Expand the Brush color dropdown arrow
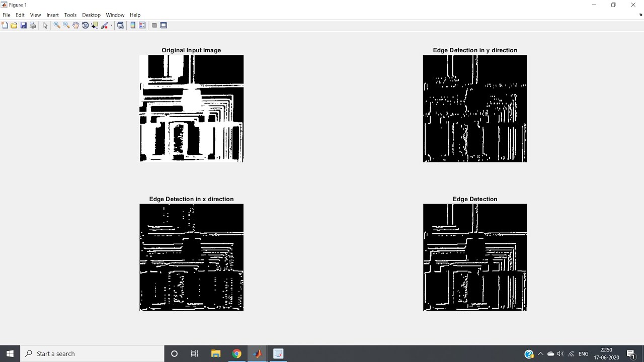 [x=111, y=26]
